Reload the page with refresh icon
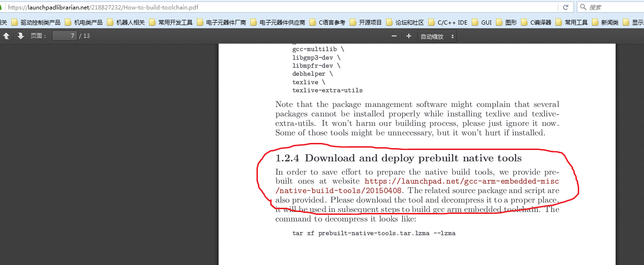This screenshot has height=265, width=644. click(565, 7)
